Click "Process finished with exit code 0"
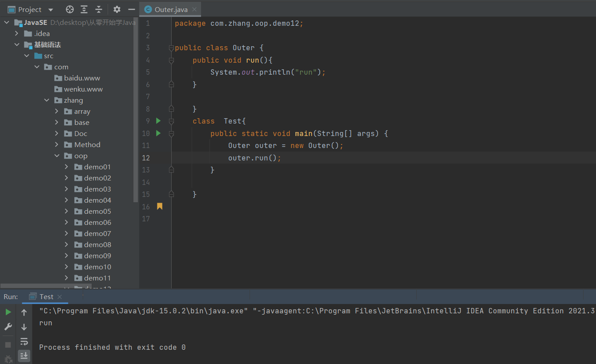 point(112,347)
